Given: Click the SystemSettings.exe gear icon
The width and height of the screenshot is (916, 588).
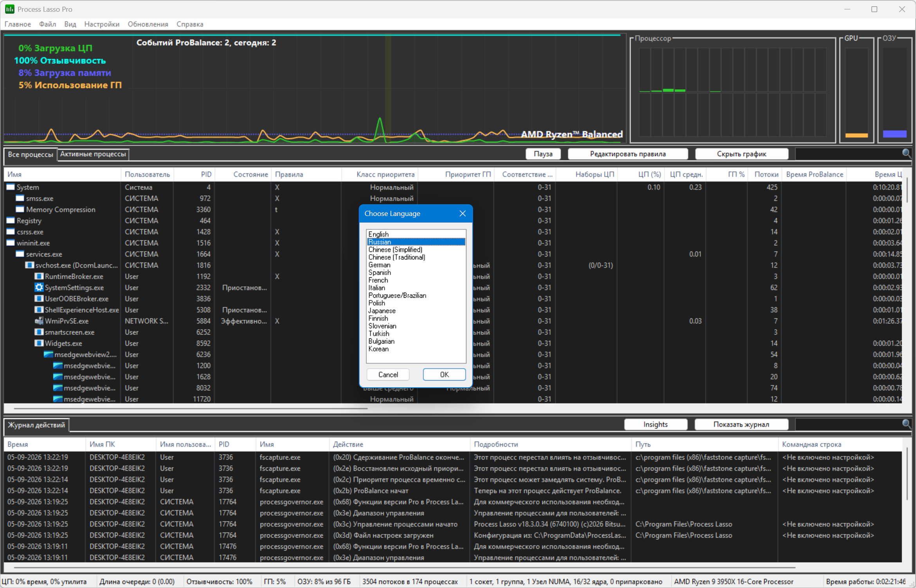Looking at the screenshot, I should [39, 288].
